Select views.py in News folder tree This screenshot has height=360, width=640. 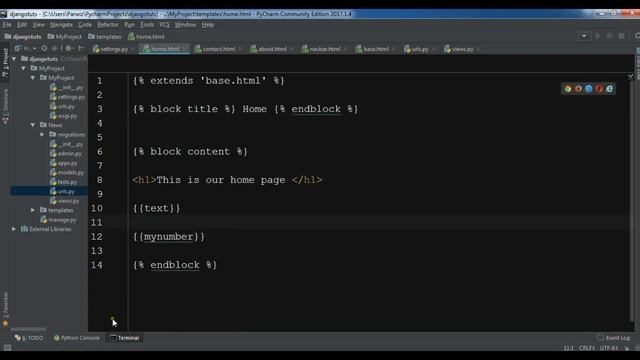[x=64, y=201]
